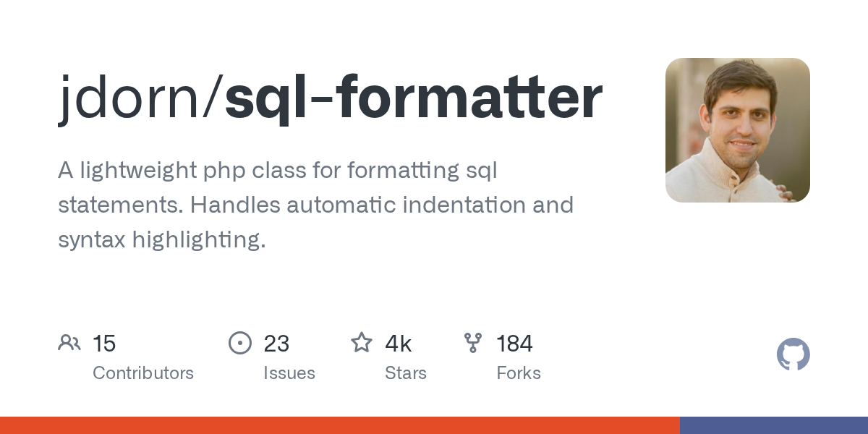
Task: Click the bold 'sql-formatter' repo name
Action: [414, 98]
